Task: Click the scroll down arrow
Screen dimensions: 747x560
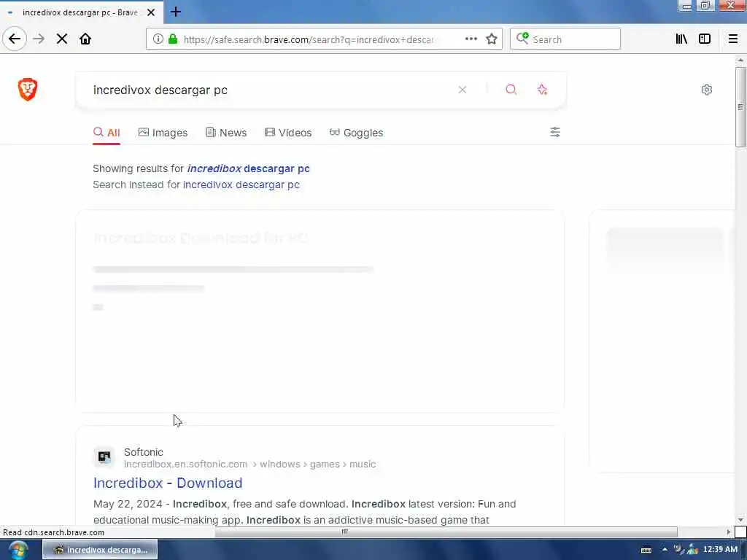Action: pos(740,520)
